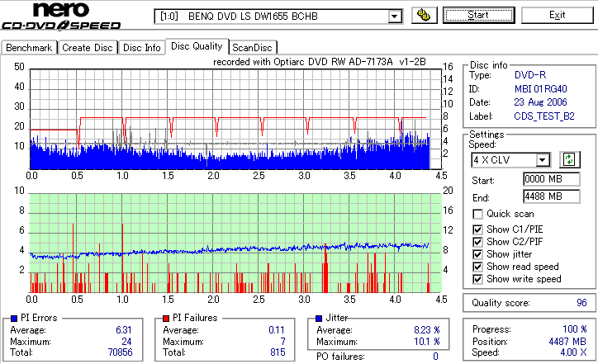Open the BENQ DVD drive selection dropdown

[278, 17]
